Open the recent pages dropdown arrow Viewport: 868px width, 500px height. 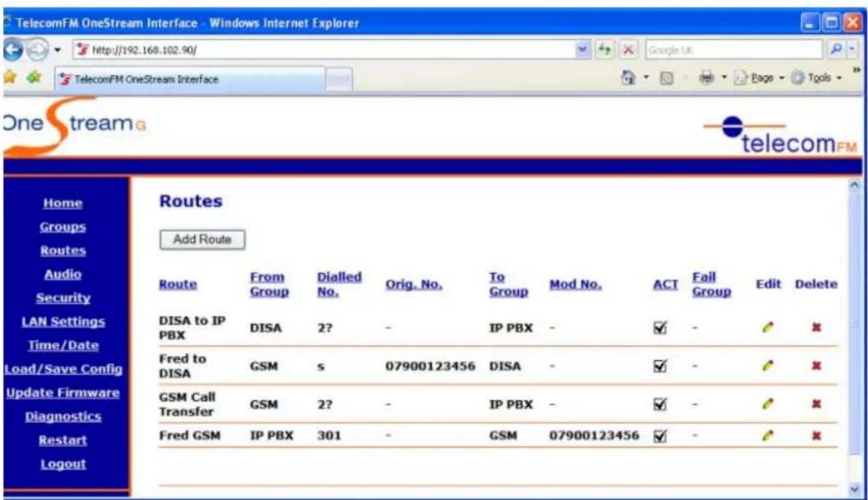(x=57, y=50)
